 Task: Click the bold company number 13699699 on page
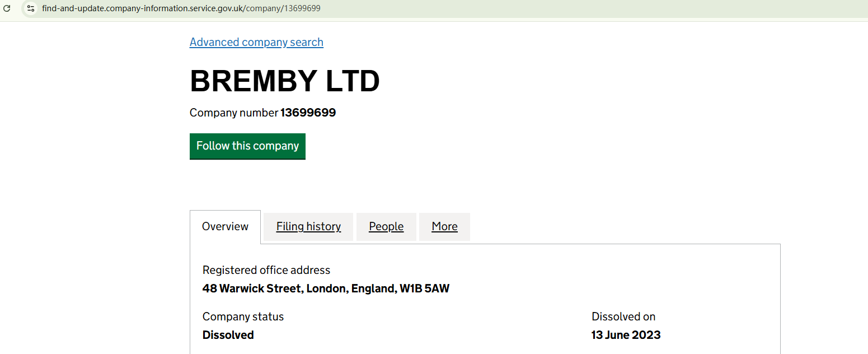(308, 113)
